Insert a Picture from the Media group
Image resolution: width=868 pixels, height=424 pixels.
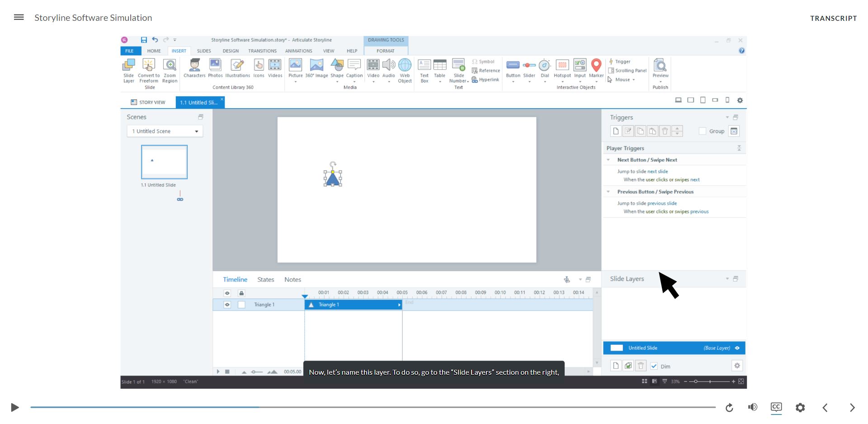295,68
